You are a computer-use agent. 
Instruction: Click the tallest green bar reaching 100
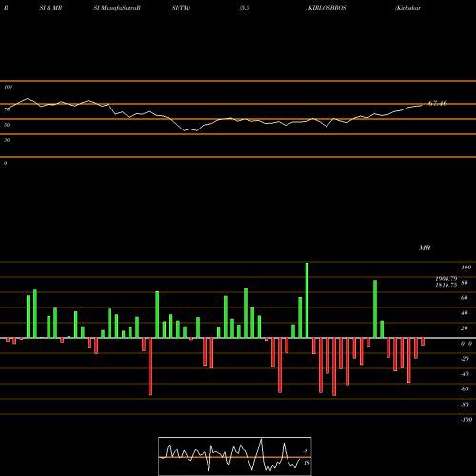307,300
